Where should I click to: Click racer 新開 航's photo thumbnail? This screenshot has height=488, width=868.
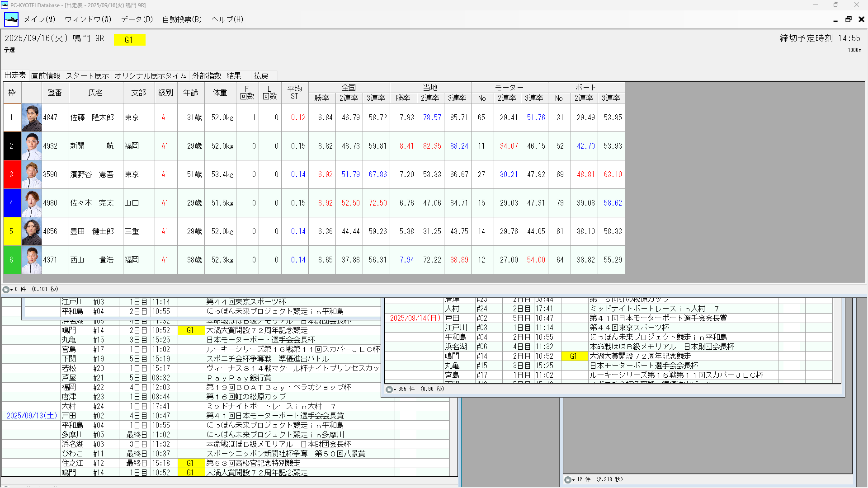point(32,146)
